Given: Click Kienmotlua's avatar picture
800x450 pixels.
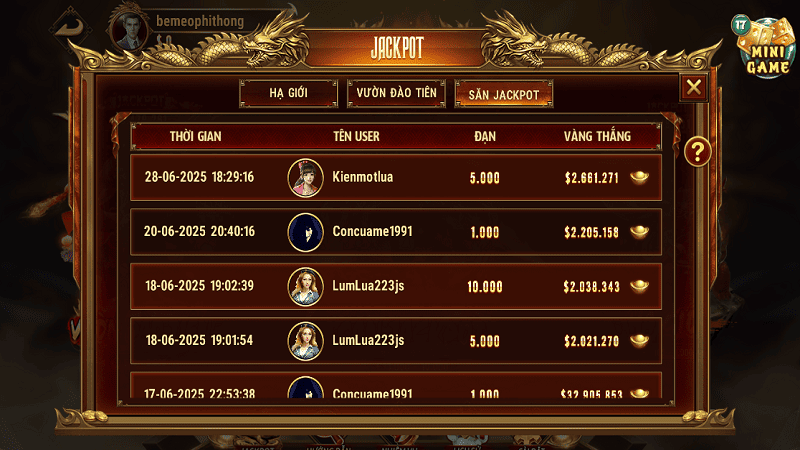Looking at the screenshot, I should point(305,178).
